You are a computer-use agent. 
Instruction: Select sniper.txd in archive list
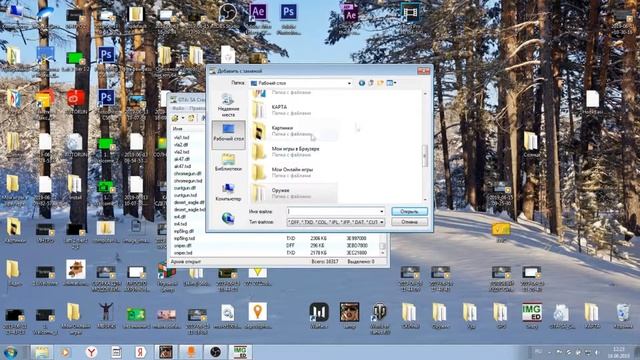[x=182, y=253]
